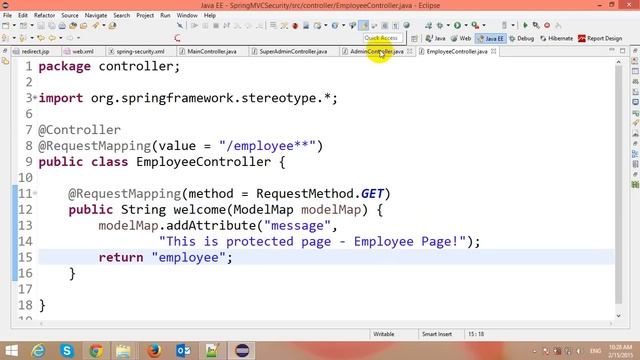Viewport: 640px width, 360px height.
Task: Close the EmployeeController.java tab
Action: pos(493,51)
